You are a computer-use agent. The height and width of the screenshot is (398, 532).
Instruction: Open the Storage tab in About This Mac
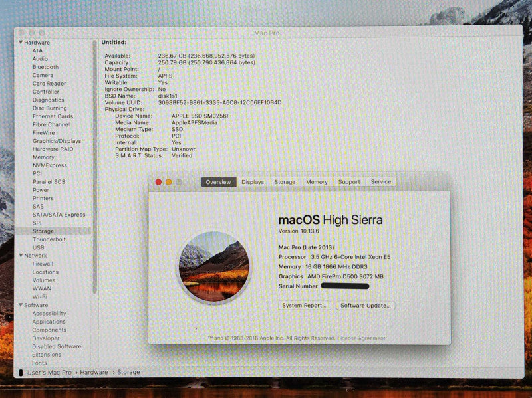click(285, 182)
